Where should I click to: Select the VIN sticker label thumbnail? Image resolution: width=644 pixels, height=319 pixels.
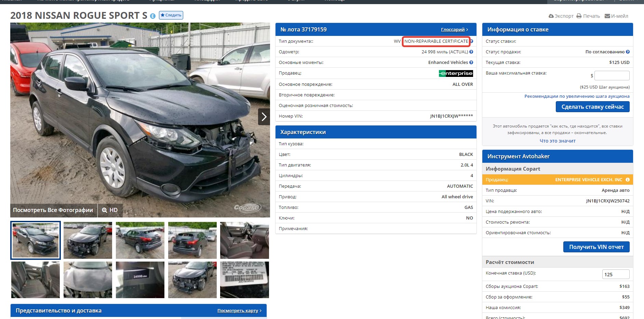pos(245,280)
